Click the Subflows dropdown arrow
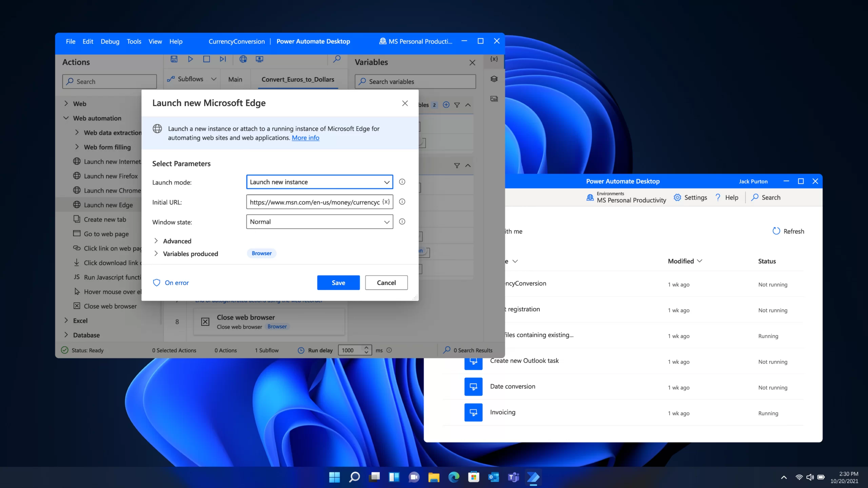This screenshot has width=868, height=488. pyautogui.click(x=213, y=79)
